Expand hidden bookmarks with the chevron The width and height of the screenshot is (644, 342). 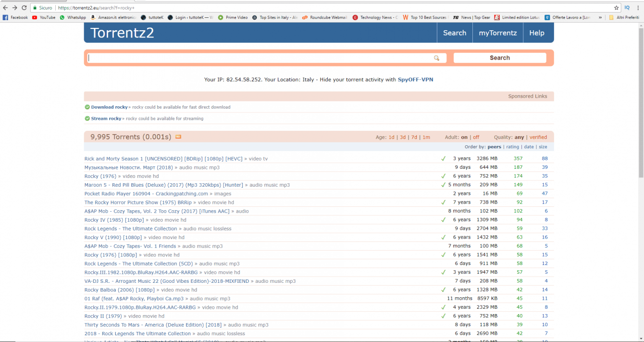click(600, 17)
